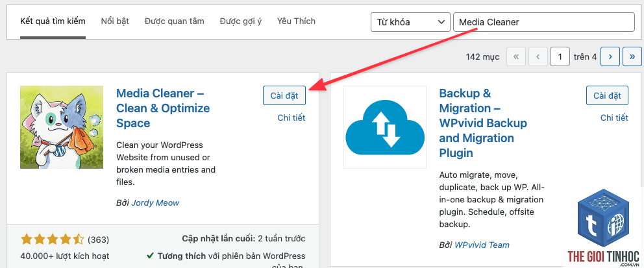Open author WPvivid Team link
644x268 pixels.
coord(482,245)
